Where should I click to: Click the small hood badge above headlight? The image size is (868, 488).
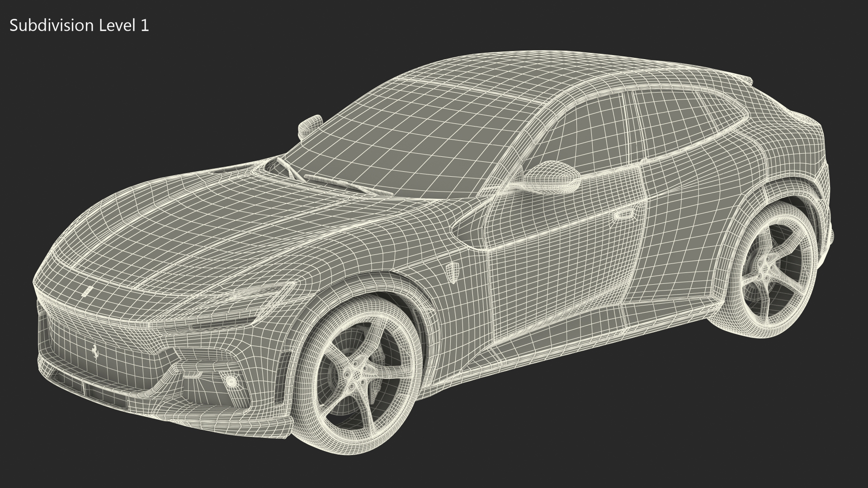coord(87,291)
